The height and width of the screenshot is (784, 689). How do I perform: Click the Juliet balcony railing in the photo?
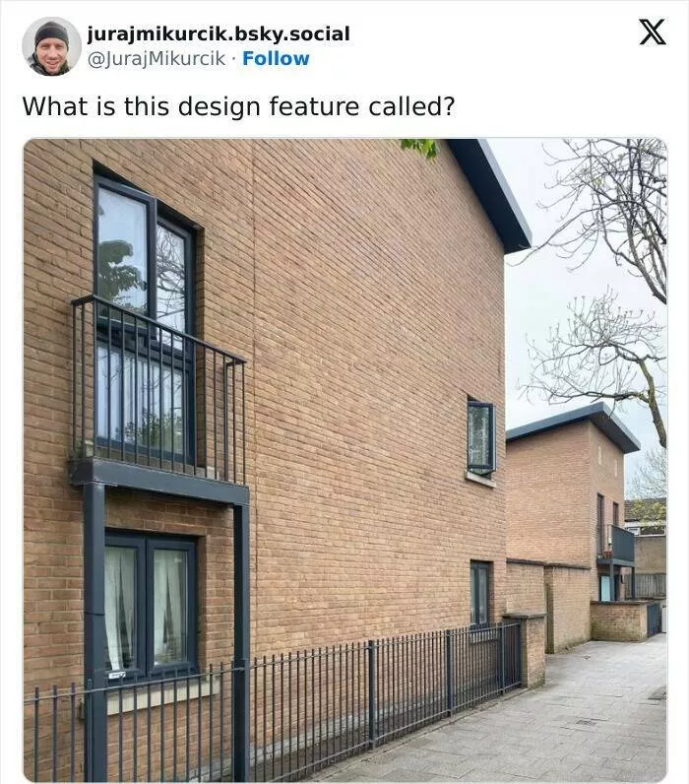click(158, 390)
